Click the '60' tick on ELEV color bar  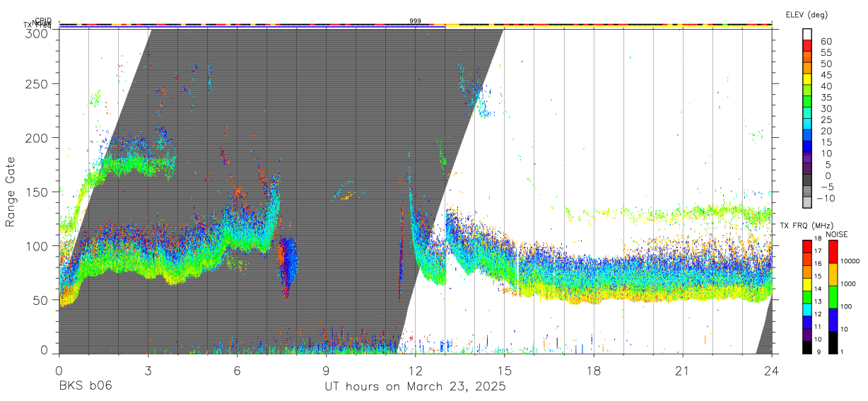(x=826, y=41)
